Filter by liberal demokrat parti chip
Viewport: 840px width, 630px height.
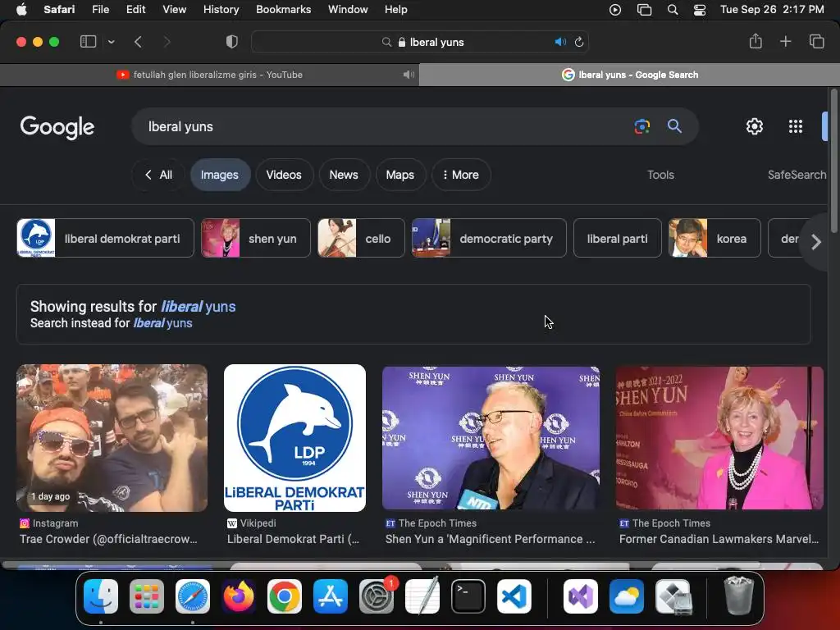105,239
